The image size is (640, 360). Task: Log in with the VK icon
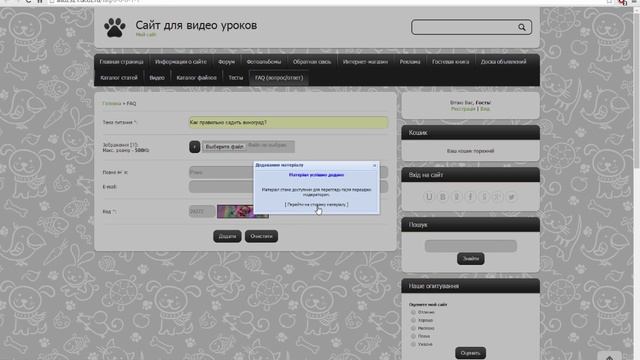[x=443, y=197]
